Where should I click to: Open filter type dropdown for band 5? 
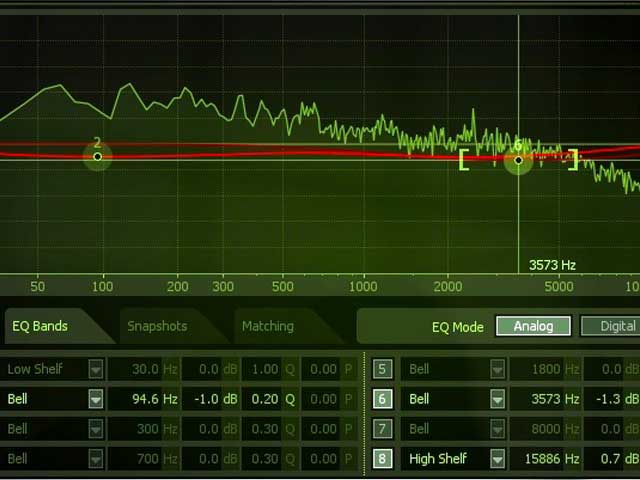pyautogui.click(x=498, y=369)
